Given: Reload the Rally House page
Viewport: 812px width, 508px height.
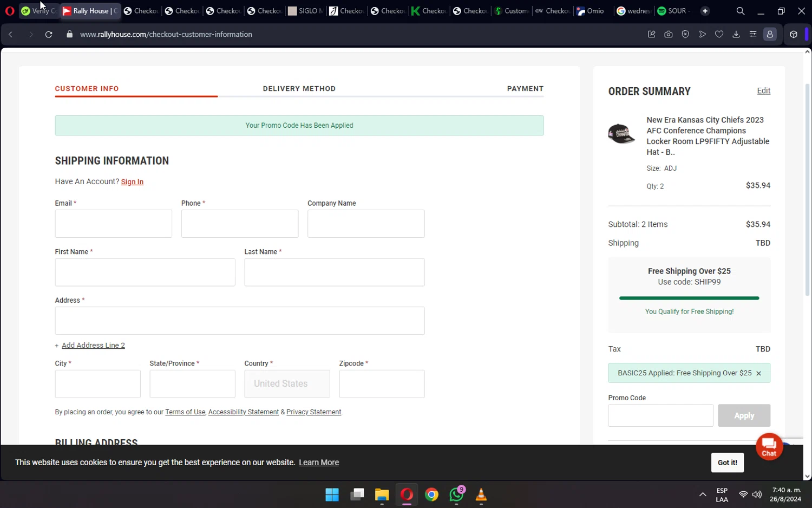Looking at the screenshot, I should 49,34.
